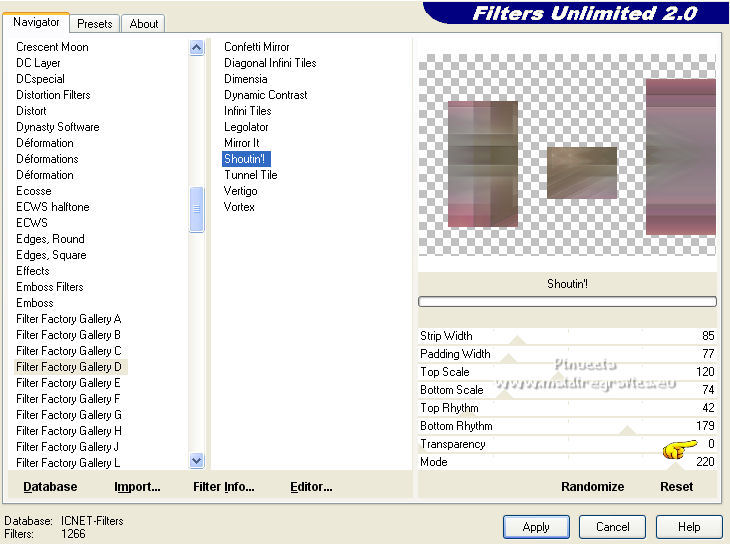Screen dimensions: 730x544
Task: Switch to the Navigator tab
Action: coord(36,22)
